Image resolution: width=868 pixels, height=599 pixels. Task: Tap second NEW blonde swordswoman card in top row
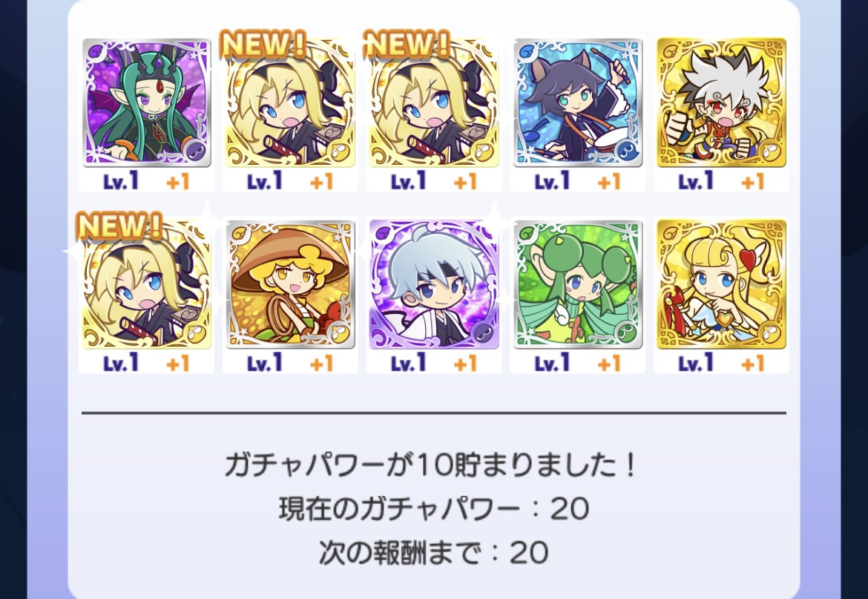point(434,102)
